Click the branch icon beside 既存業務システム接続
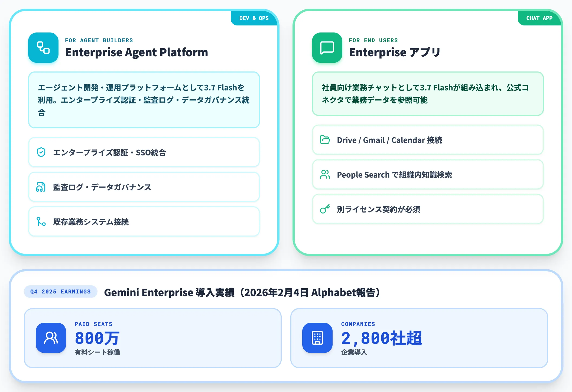Screen dimensions: 572x392 tap(41, 222)
